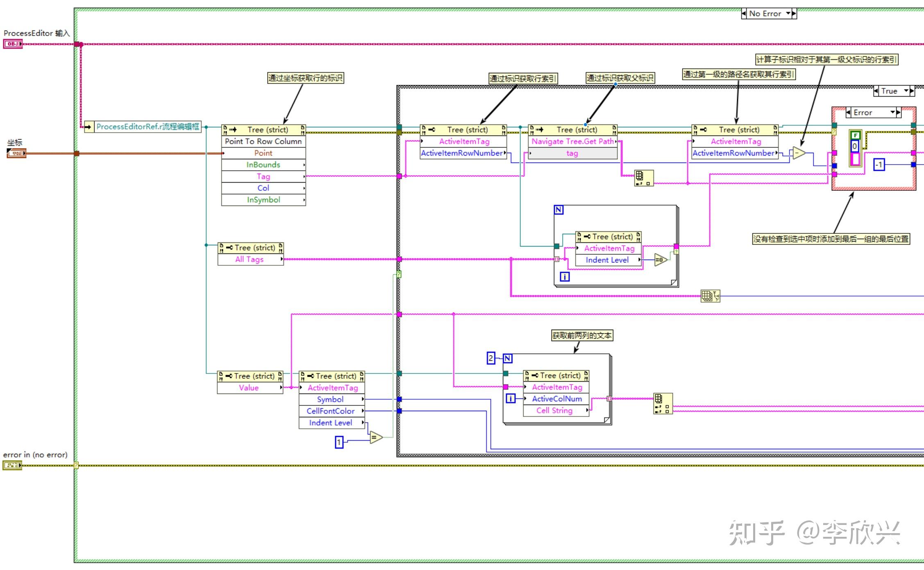
Task: Click the All Tags property
Action: pos(250,259)
